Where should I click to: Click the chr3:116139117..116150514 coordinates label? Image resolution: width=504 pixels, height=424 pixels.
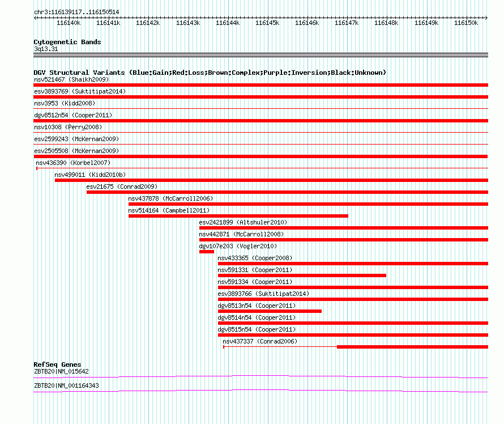point(76,12)
